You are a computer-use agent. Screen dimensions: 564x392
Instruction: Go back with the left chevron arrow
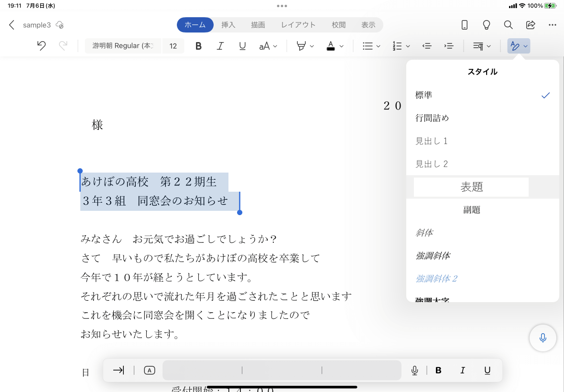click(x=11, y=25)
